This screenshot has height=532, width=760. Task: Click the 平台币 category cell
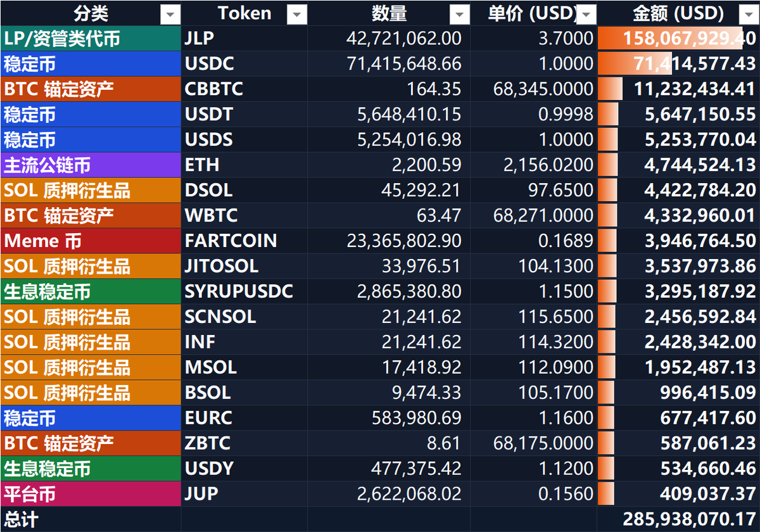pyautogui.click(x=91, y=494)
